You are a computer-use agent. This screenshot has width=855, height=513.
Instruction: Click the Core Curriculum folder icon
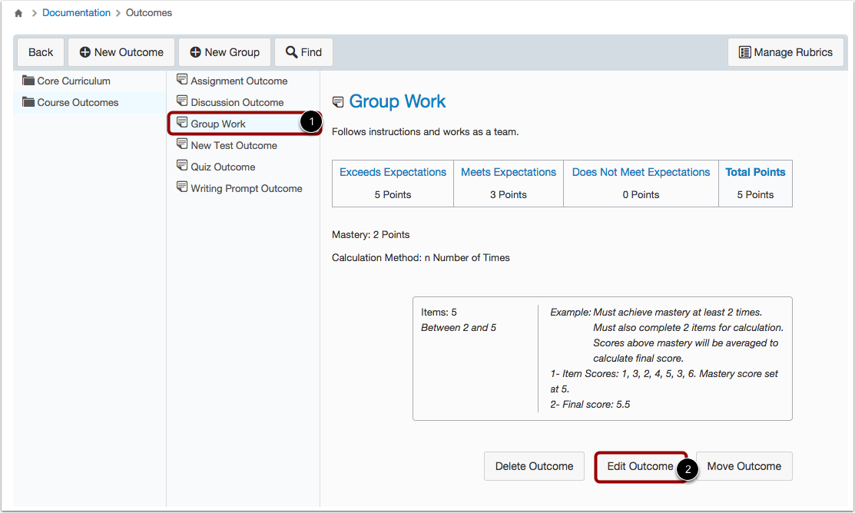(28, 80)
